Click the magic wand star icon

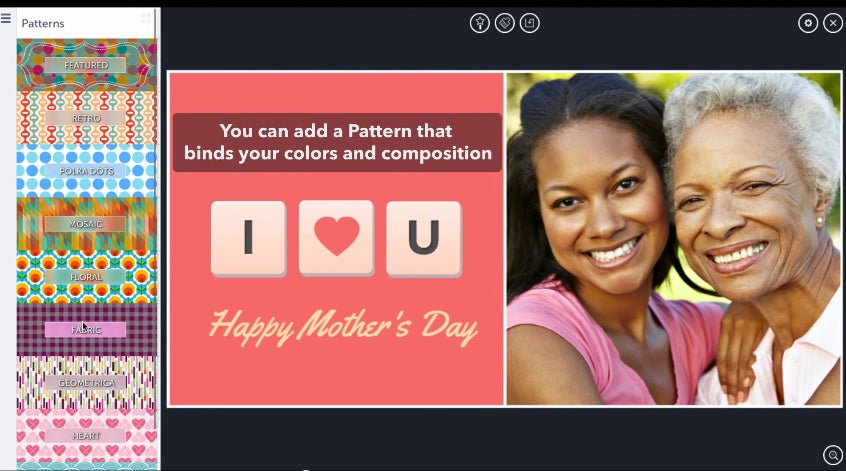480,23
